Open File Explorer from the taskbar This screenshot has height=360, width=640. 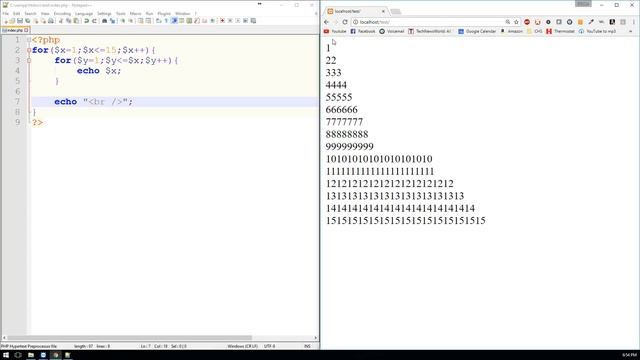(x=31, y=355)
